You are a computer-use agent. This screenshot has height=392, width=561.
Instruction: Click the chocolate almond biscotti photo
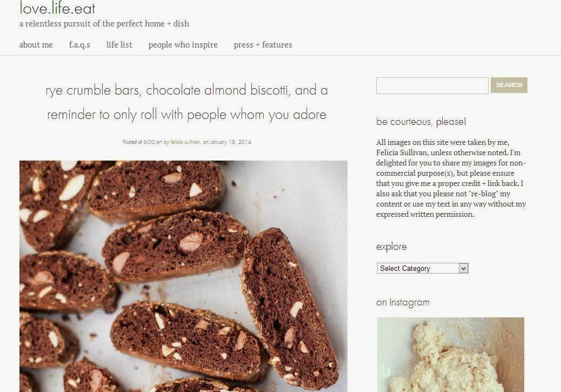(x=183, y=276)
